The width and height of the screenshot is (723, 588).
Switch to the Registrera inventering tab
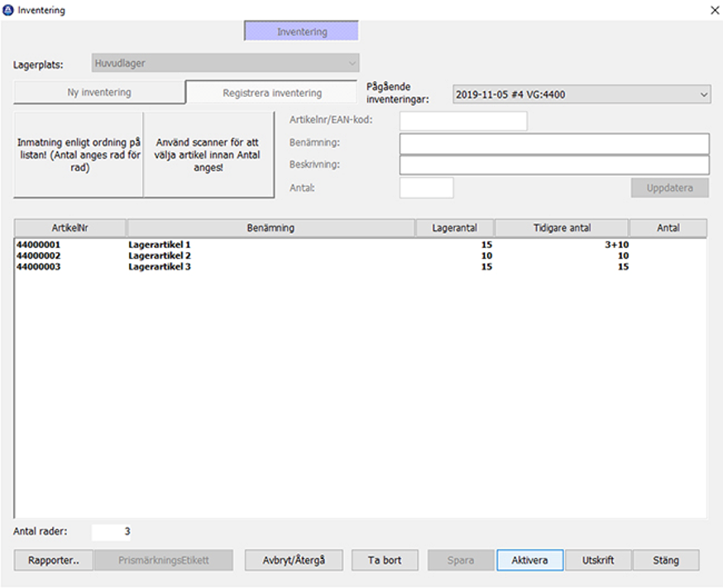tap(272, 93)
